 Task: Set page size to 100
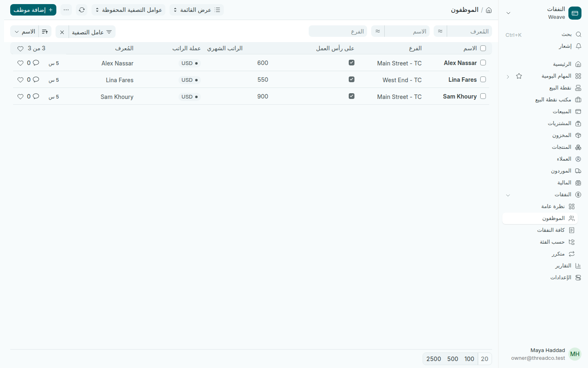pos(469,359)
